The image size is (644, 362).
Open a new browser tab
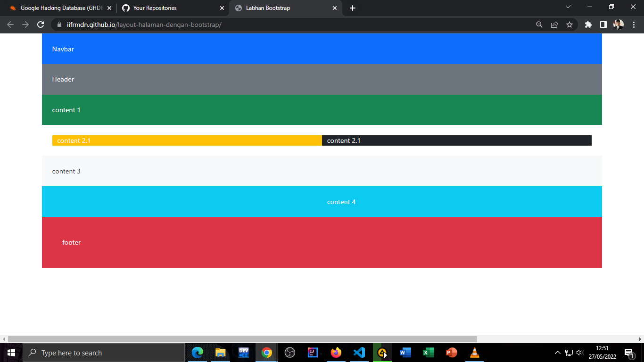click(x=353, y=8)
